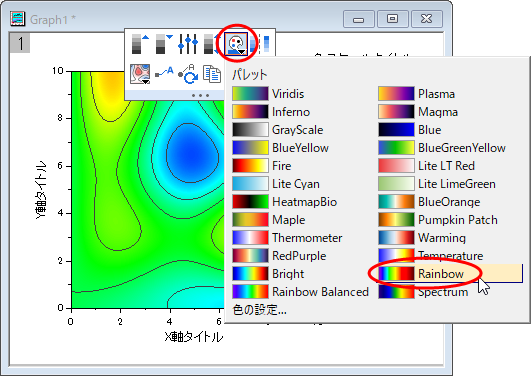This screenshot has height=376, width=531.
Task: Open the palette dropdown button
Action: click(236, 44)
